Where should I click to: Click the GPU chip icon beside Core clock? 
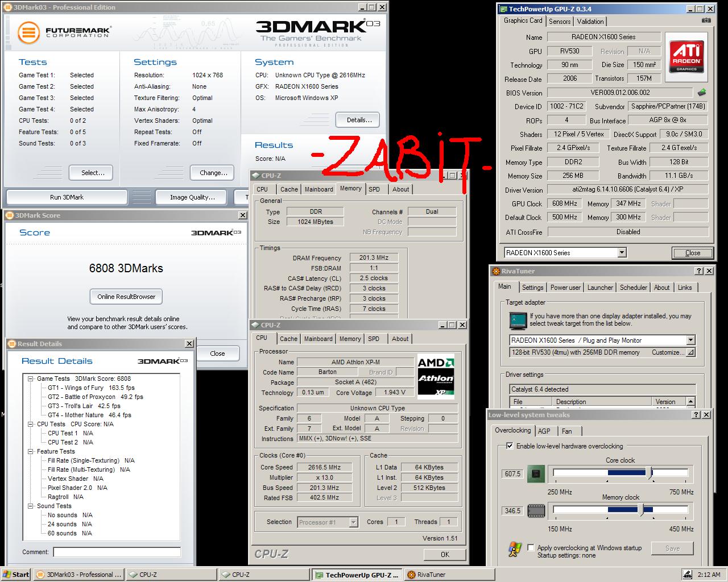(x=536, y=473)
